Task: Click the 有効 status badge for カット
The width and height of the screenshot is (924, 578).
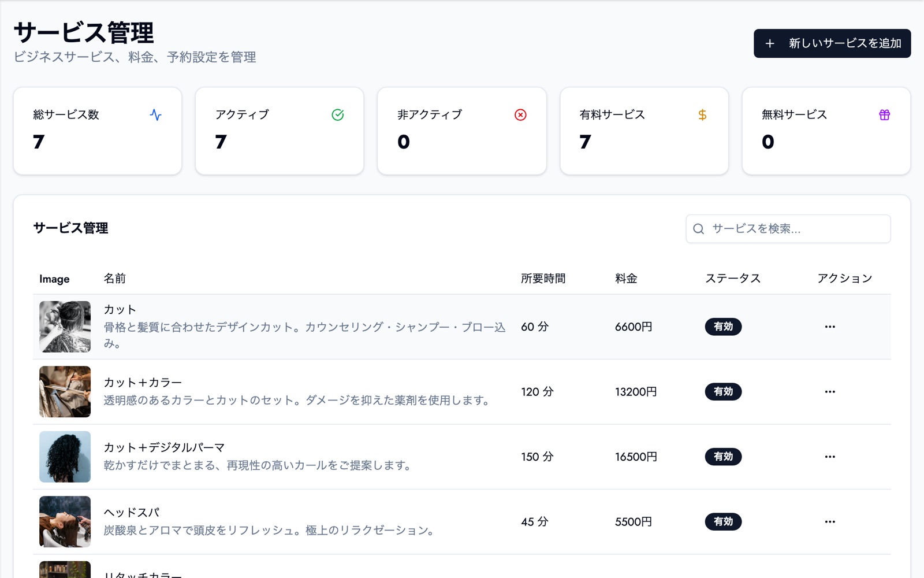Action: pyautogui.click(x=723, y=327)
